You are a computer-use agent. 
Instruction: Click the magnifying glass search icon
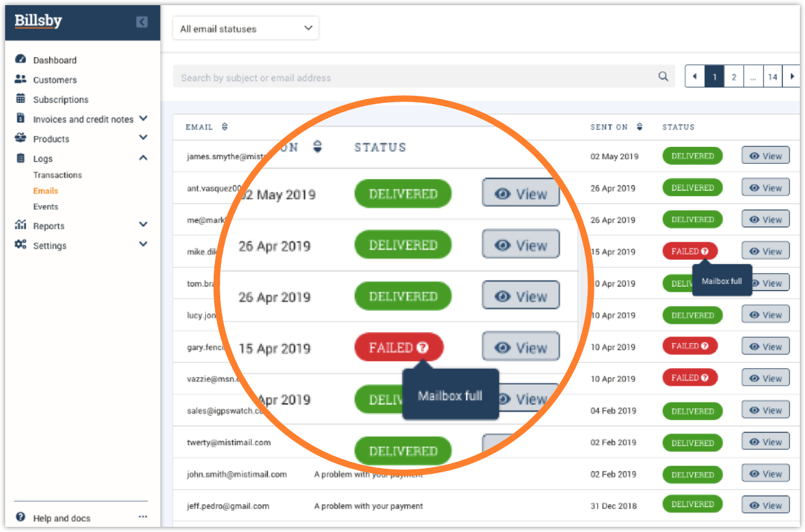pyautogui.click(x=663, y=76)
